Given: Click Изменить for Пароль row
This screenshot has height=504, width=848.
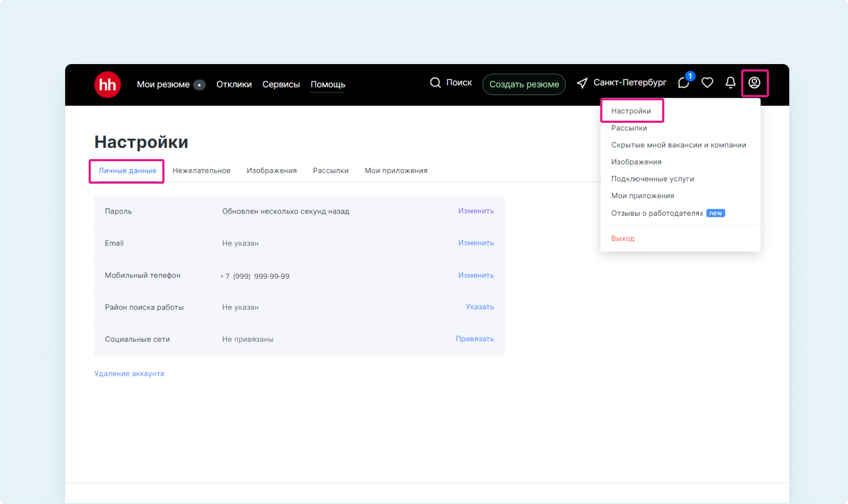Looking at the screenshot, I should click(476, 211).
